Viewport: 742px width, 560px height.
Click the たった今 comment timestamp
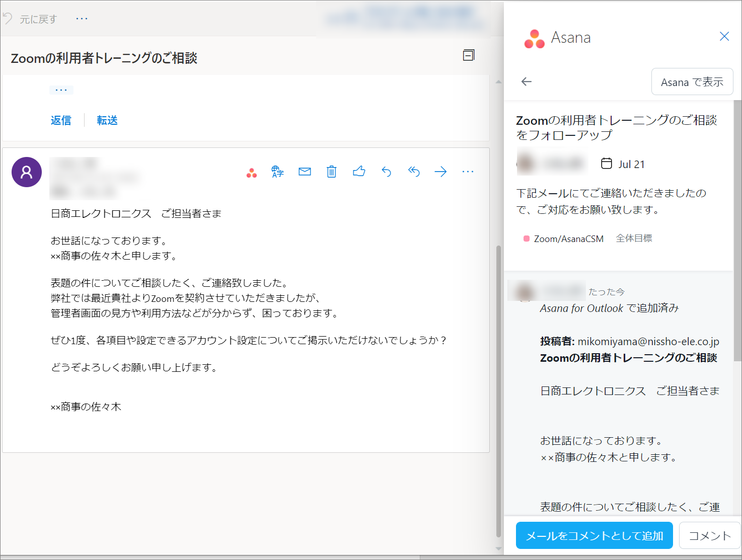(607, 292)
